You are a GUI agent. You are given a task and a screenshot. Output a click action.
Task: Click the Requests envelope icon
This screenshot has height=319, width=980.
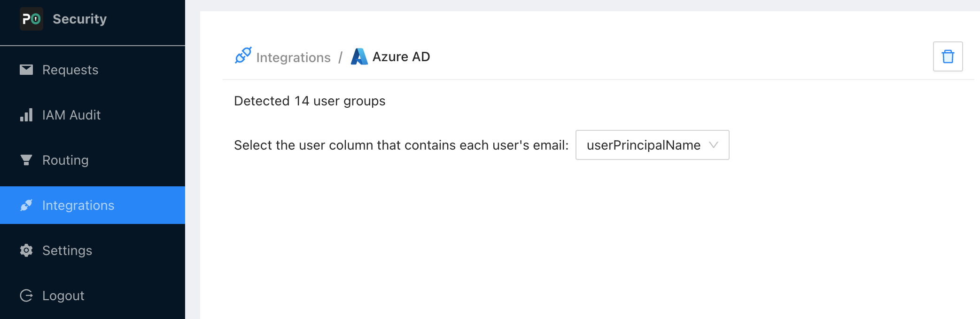(x=26, y=70)
